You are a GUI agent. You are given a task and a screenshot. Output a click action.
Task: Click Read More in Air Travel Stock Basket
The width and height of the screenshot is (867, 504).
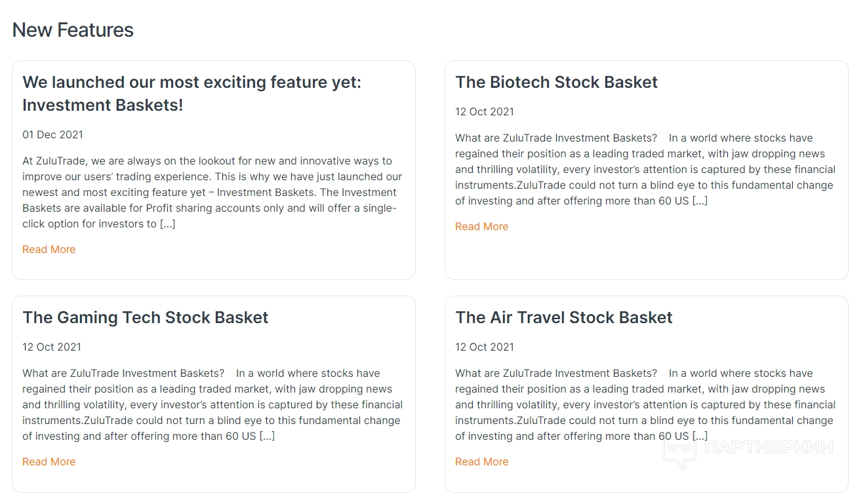tap(481, 461)
